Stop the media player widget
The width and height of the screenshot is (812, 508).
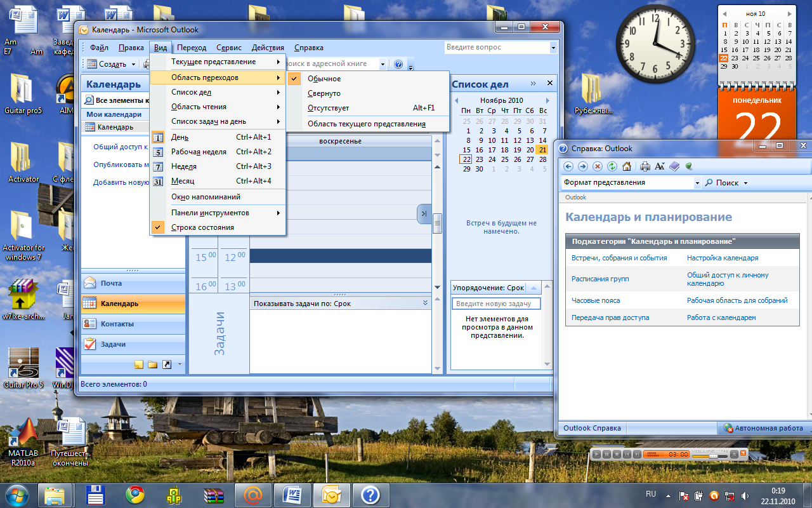(x=617, y=454)
